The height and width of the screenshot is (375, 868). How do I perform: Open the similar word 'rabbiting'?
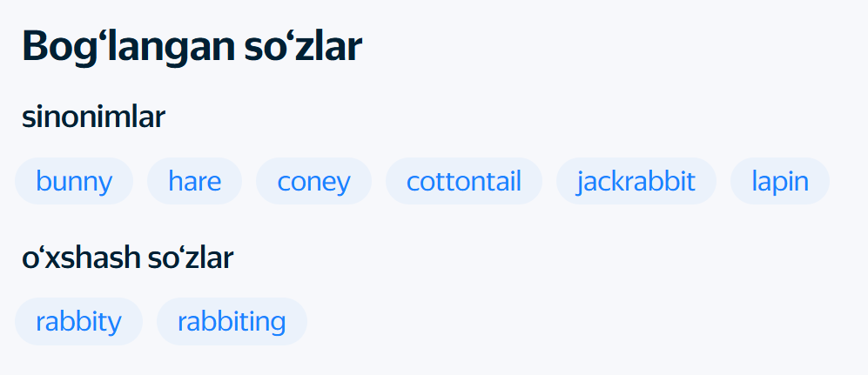click(x=232, y=321)
